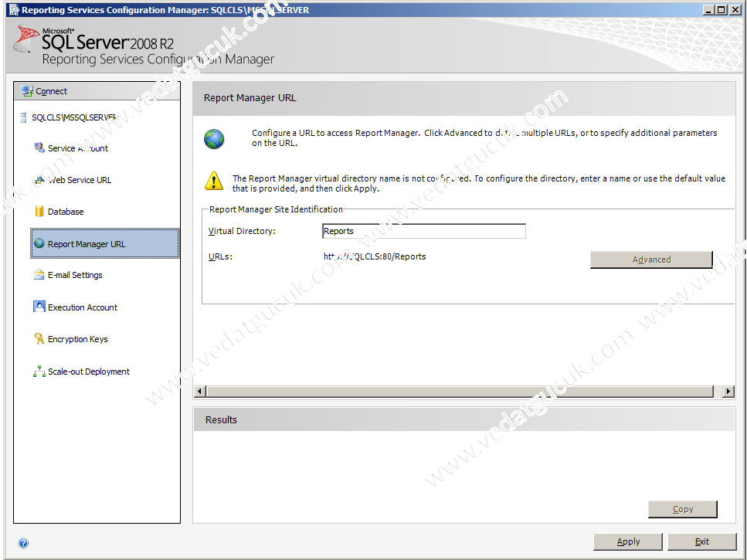Click the Connect computer icon
747x560 pixels.
coord(27,91)
